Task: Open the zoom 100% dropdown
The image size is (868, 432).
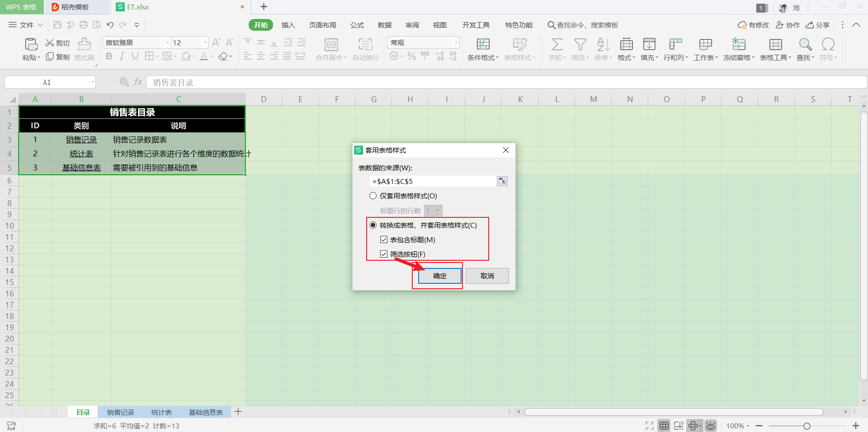Action: [x=738, y=426]
